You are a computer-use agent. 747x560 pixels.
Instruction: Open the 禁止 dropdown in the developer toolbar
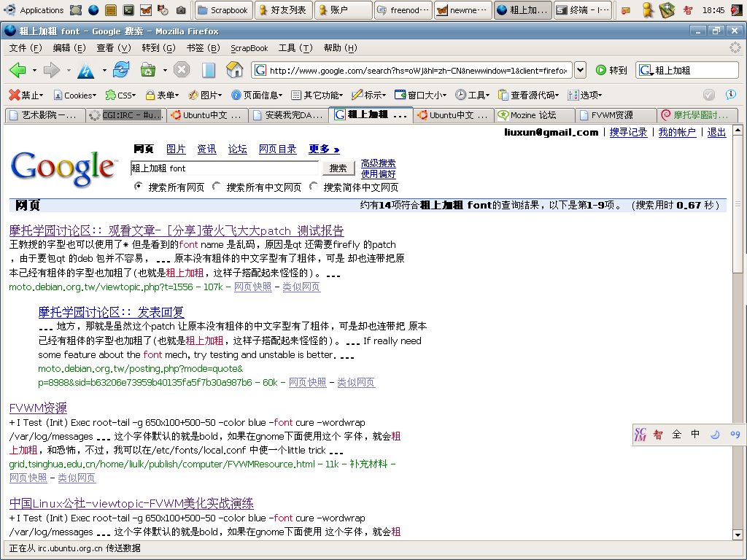(x=26, y=96)
